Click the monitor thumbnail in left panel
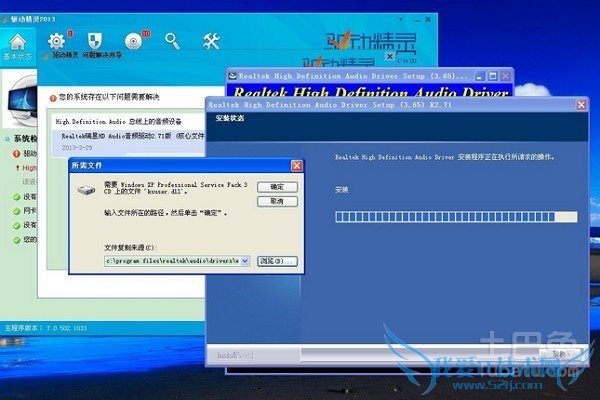Screen dimensions: 600x400 pyautogui.click(x=22, y=100)
